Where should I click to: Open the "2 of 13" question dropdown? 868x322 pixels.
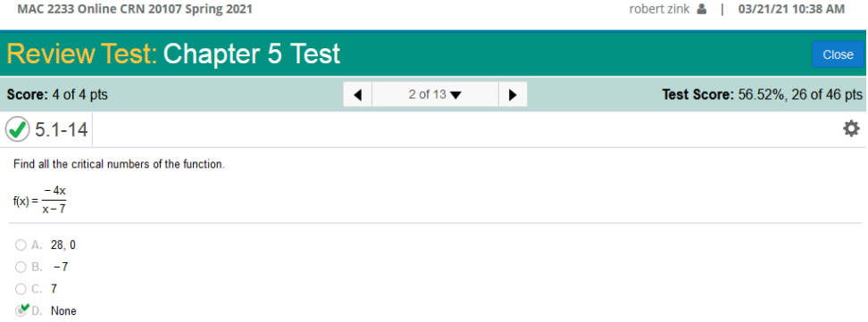tap(435, 95)
